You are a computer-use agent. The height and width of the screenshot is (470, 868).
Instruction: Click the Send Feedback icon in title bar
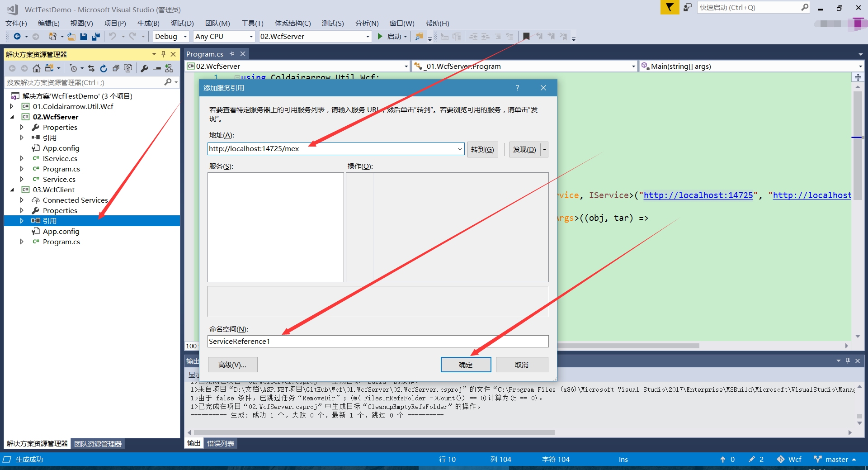pos(687,7)
